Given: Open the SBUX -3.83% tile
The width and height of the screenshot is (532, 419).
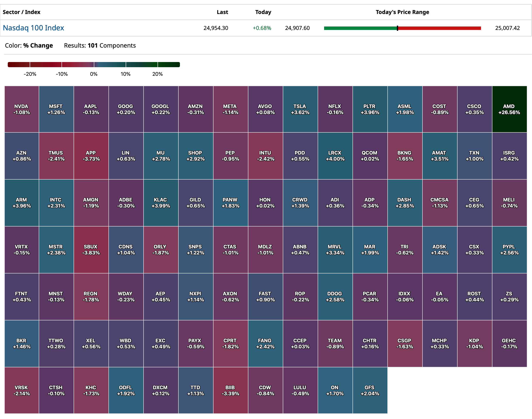Looking at the screenshot, I should tap(91, 250).
